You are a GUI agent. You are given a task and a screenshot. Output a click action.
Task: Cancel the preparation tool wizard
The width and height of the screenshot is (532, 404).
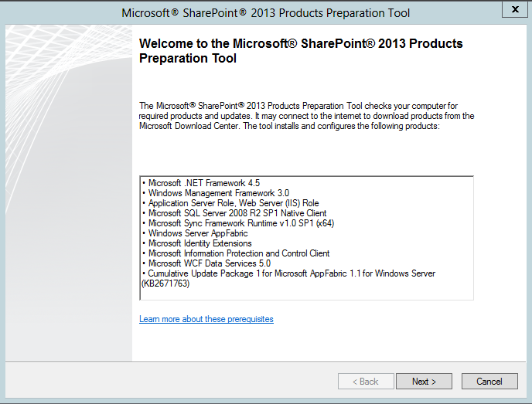click(489, 382)
